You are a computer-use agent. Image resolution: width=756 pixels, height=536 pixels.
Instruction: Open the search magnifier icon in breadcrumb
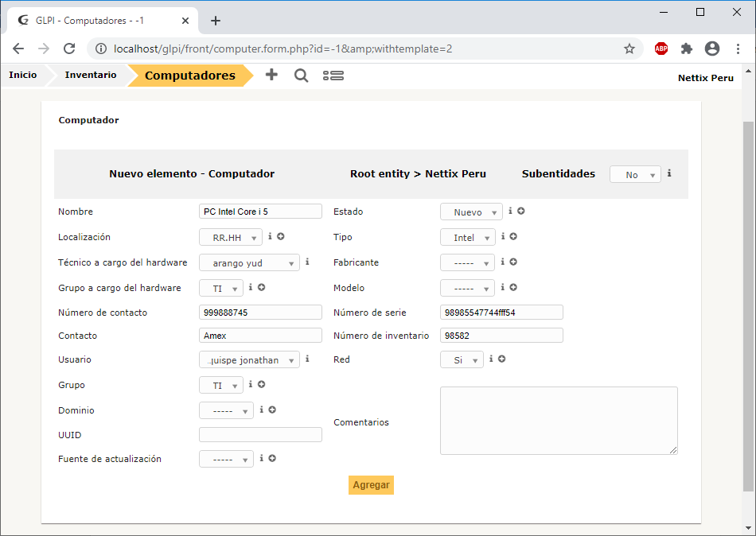[301, 76]
